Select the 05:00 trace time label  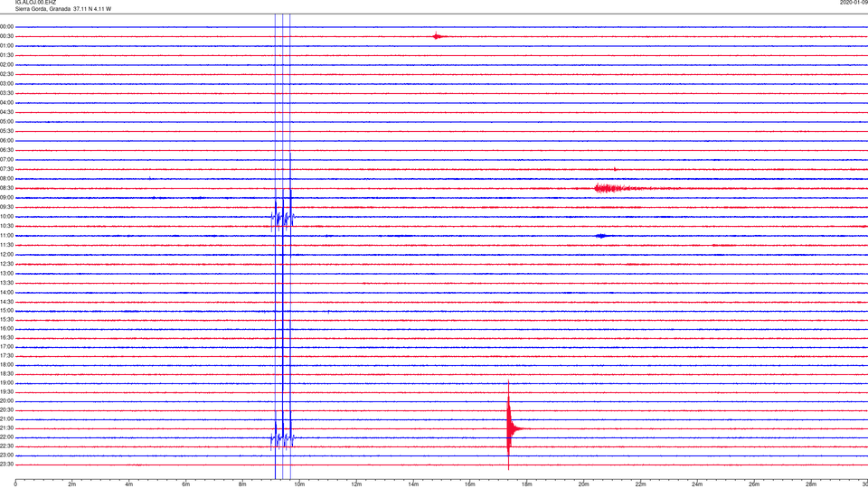(x=6, y=122)
